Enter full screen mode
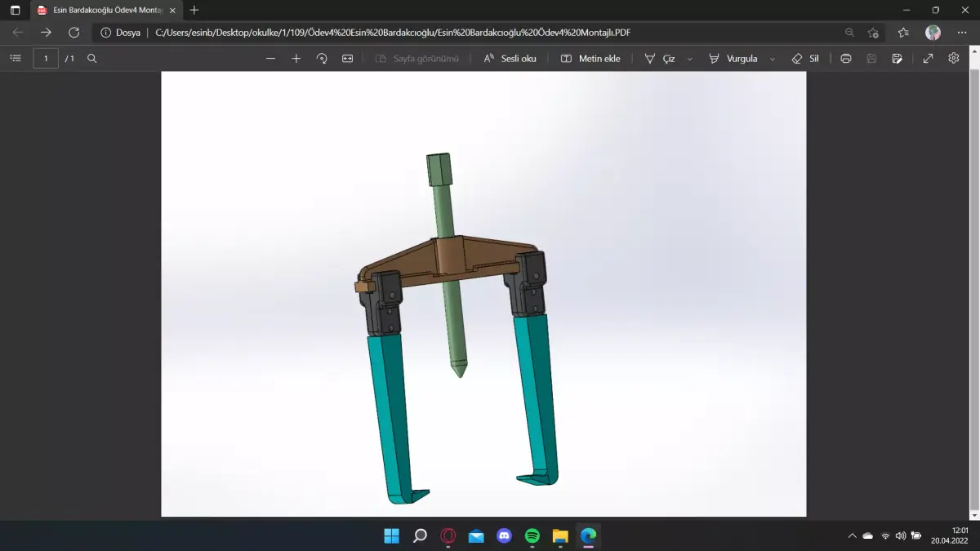Image resolution: width=980 pixels, height=551 pixels. (928, 58)
